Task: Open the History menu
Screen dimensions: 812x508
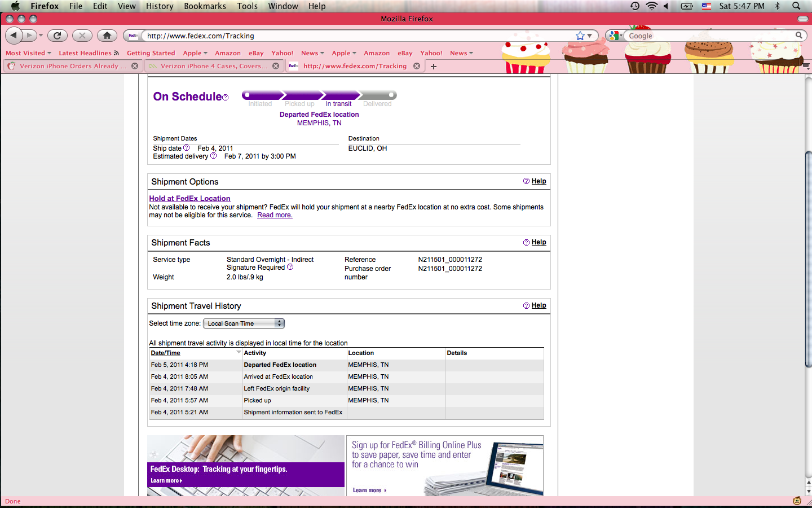Action: tap(160, 6)
